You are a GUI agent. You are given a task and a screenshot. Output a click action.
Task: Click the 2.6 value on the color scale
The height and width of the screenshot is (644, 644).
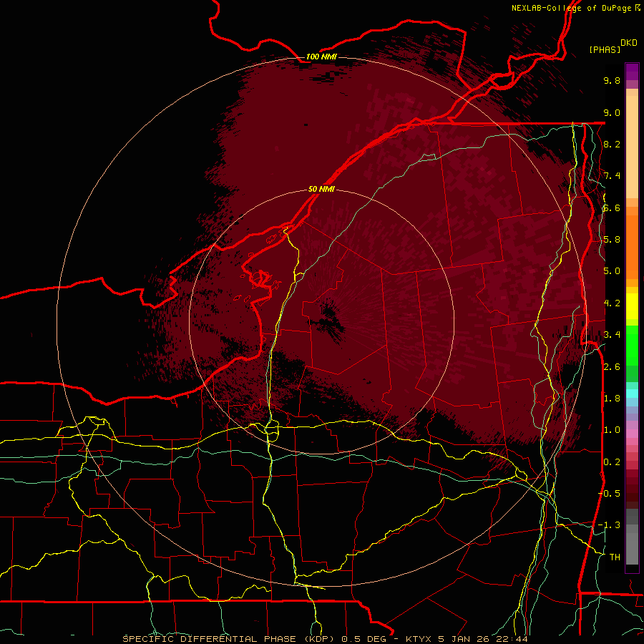(x=612, y=367)
